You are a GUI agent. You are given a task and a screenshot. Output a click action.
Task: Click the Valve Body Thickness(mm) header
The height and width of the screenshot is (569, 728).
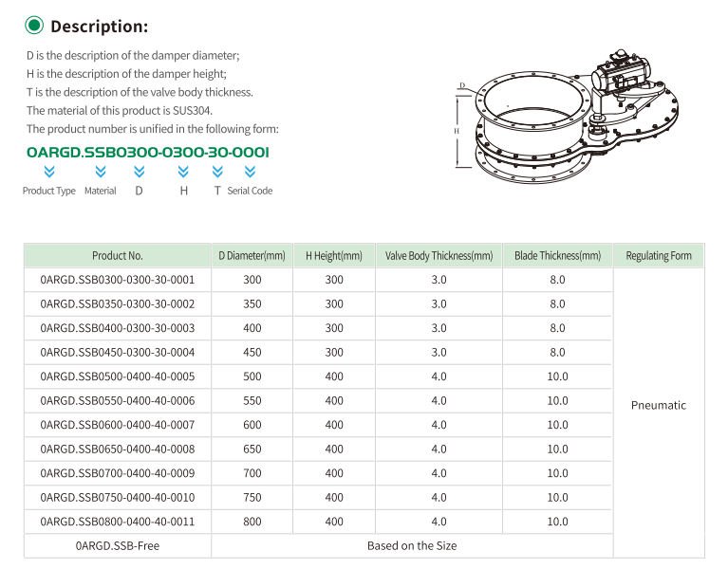[439, 256]
